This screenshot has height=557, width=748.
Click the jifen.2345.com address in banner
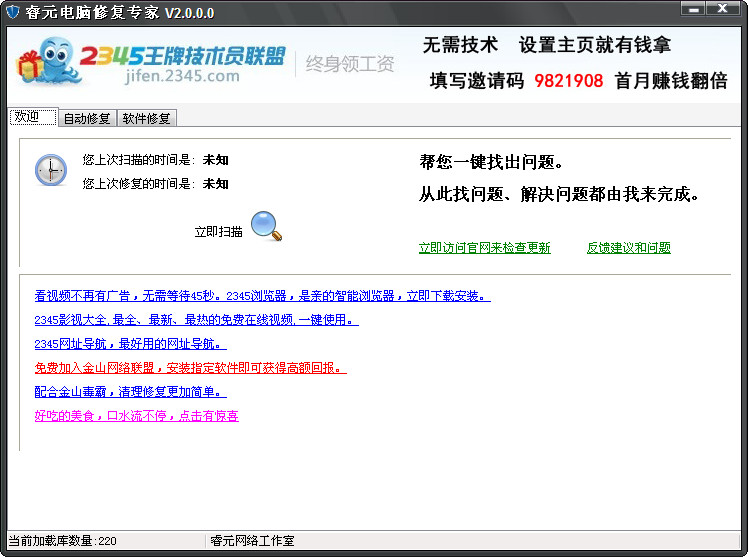(182, 76)
